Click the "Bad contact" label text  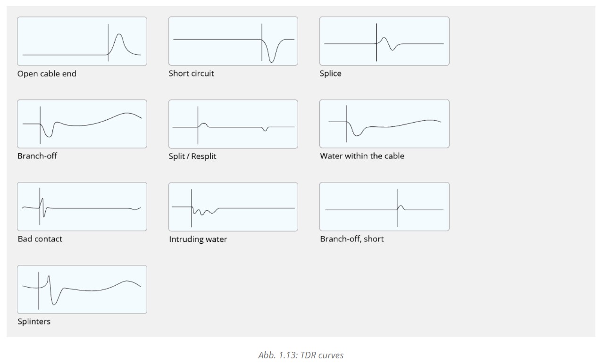(40, 239)
